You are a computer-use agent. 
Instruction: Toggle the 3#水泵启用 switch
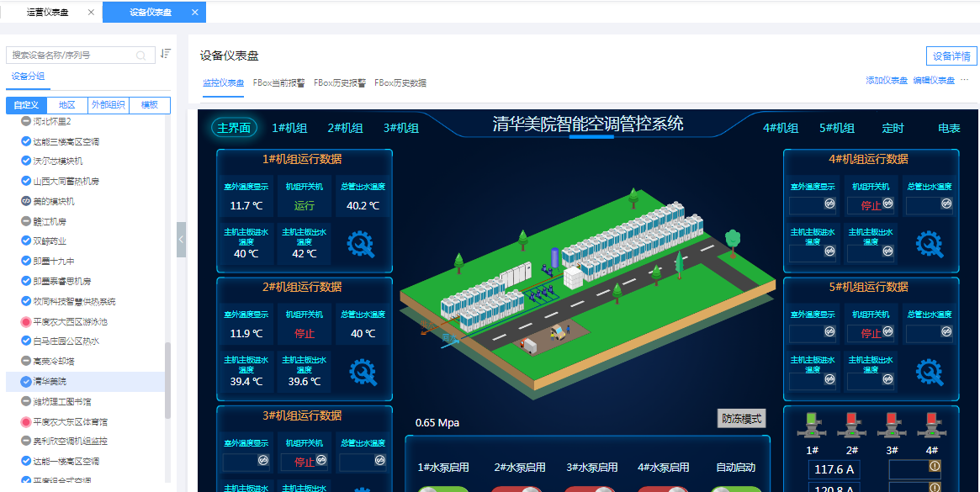click(x=590, y=489)
